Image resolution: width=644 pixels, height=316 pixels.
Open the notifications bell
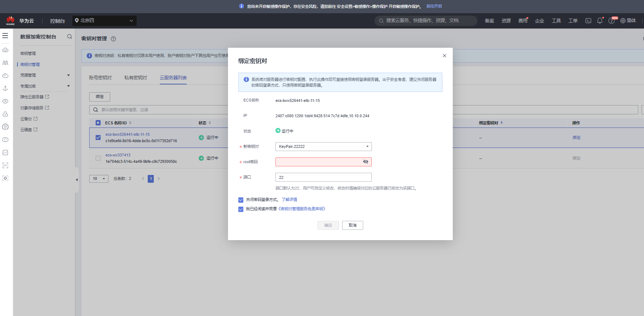[x=600, y=21]
